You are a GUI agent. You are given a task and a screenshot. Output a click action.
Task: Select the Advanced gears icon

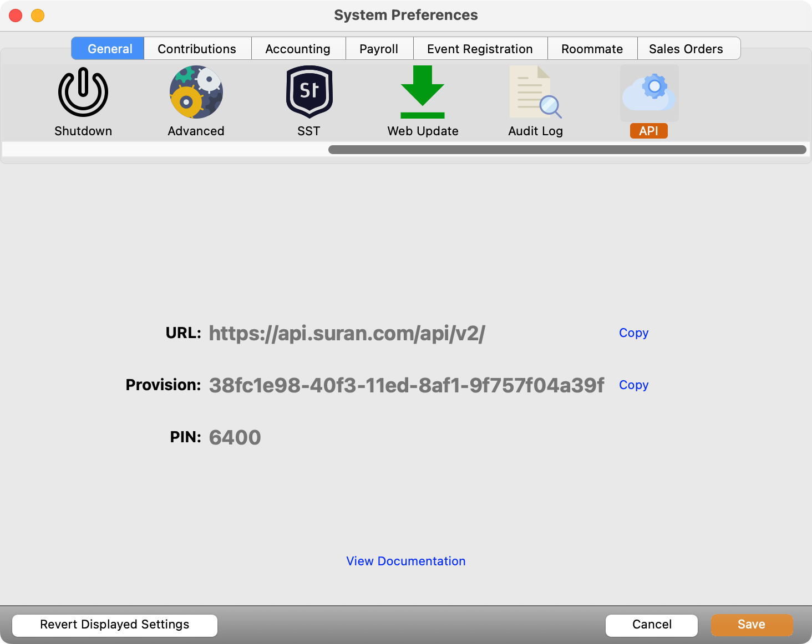[x=196, y=93]
